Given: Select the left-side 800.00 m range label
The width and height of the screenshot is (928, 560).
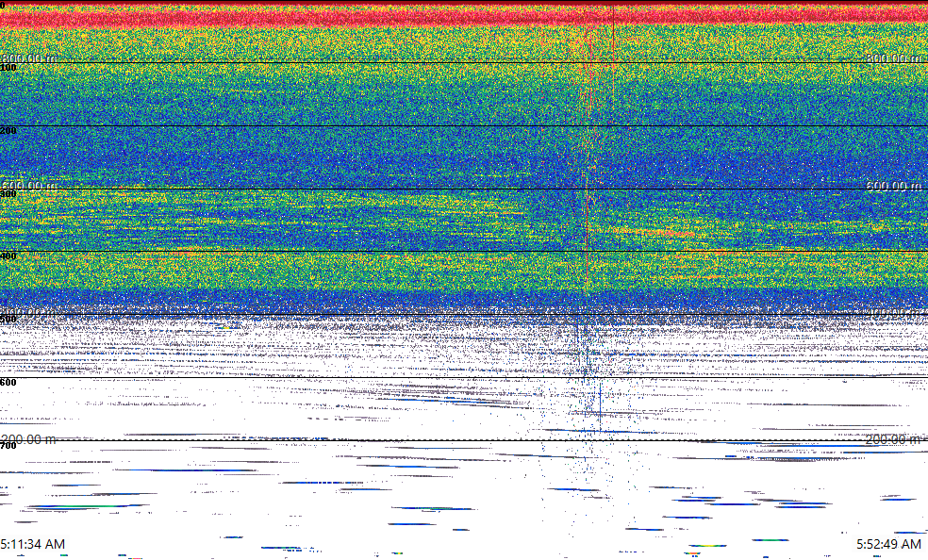Looking at the screenshot, I should coord(28,58).
